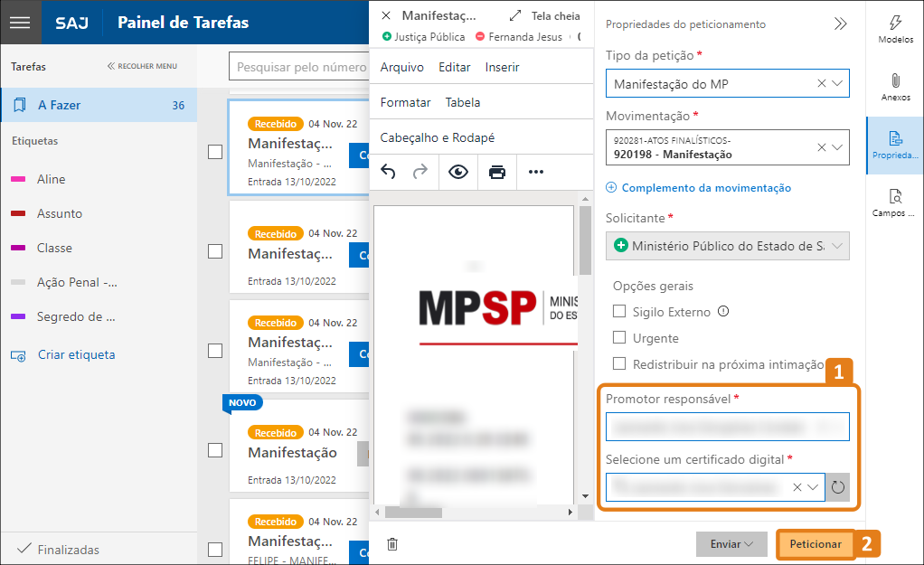Image resolution: width=924 pixels, height=565 pixels.
Task: Open the hamburger navigation menu
Action: click(x=20, y=22)
